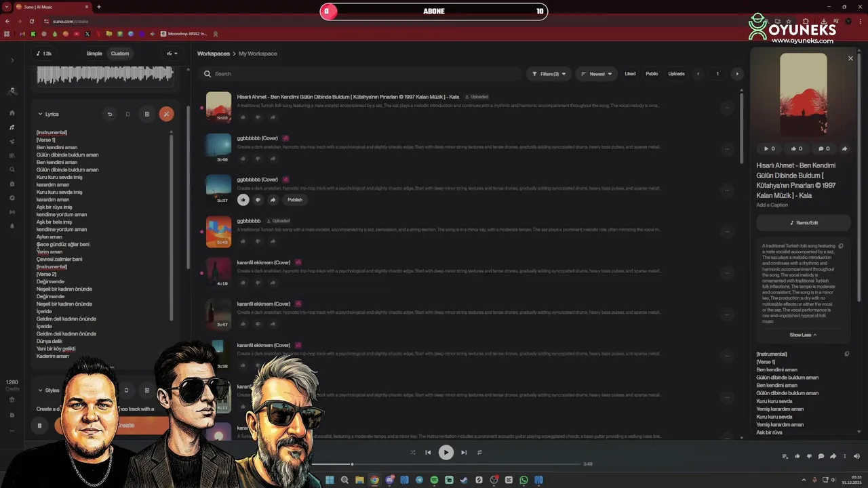The height and width of the screenshot is (488, 868).
Task: Clear lyrics with the trash icon
Action: [146, 114]
